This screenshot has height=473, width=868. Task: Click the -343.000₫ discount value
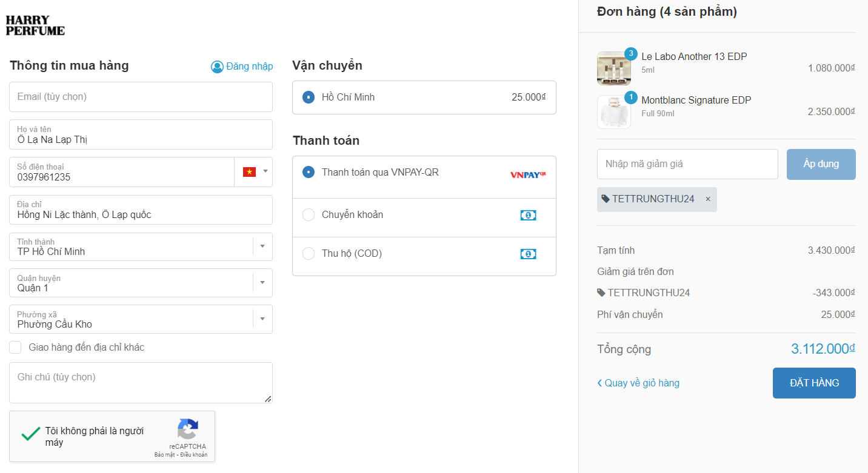click(x=834, y=293)
